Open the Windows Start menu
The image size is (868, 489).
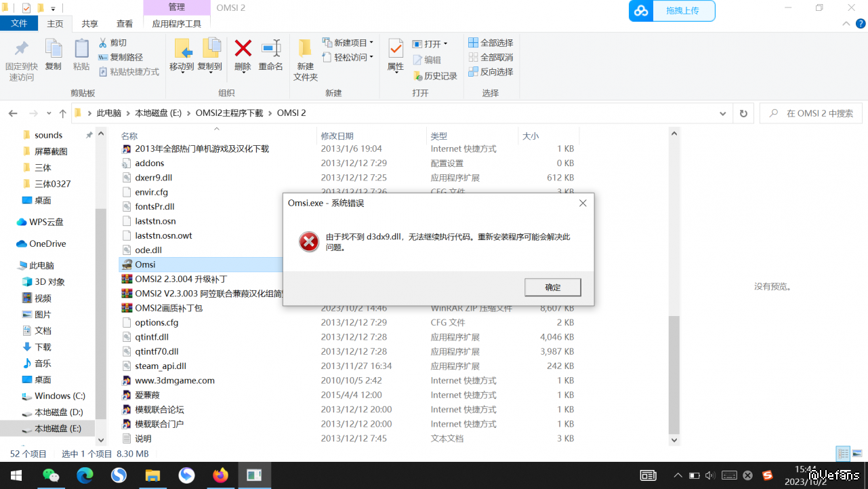coord(16,475)
